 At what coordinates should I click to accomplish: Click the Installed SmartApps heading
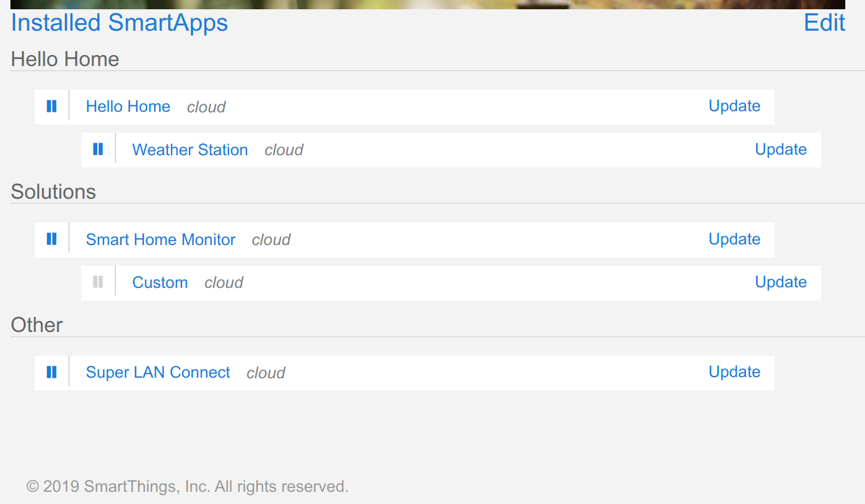click(119, 23)
